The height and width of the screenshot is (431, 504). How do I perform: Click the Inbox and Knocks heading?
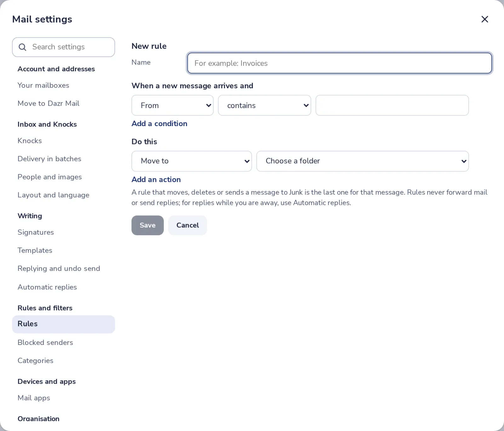tap(47, 124)
